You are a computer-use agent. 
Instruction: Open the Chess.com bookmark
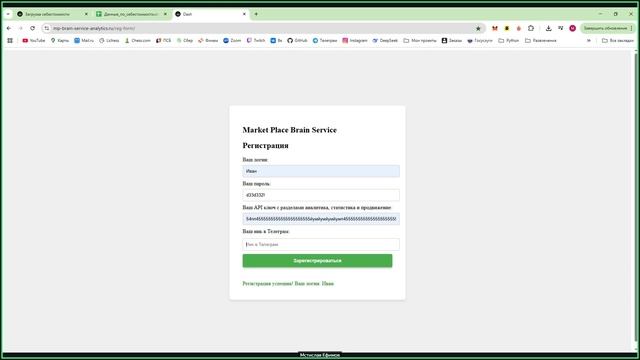coord(138,40)
